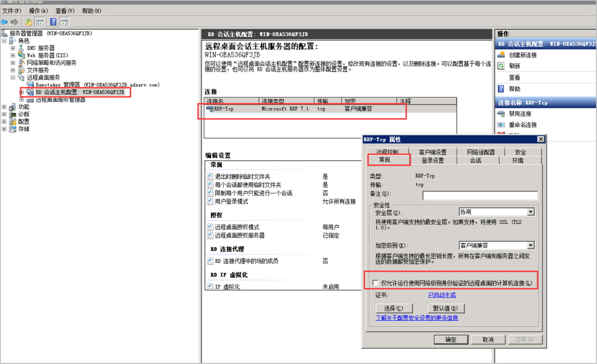
Task: Open the 文件(F) menu
Action: coord(12,10)
